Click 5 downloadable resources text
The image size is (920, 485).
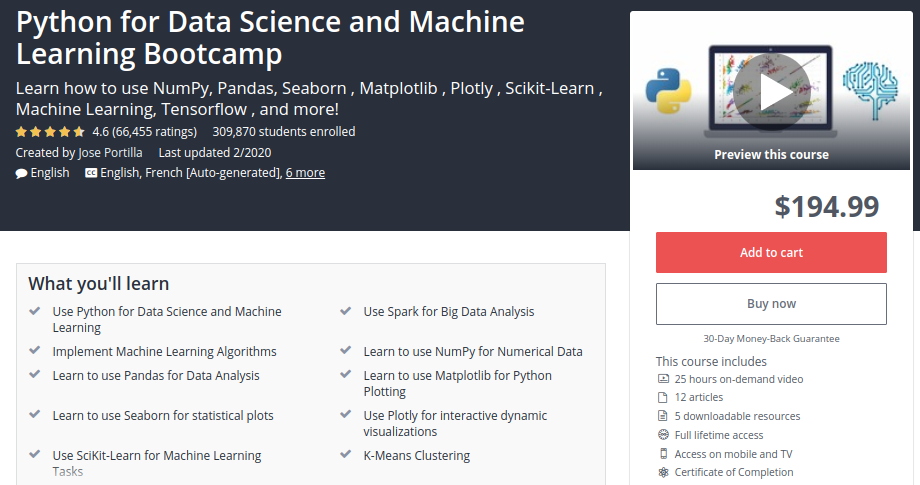tap(738, 416)
